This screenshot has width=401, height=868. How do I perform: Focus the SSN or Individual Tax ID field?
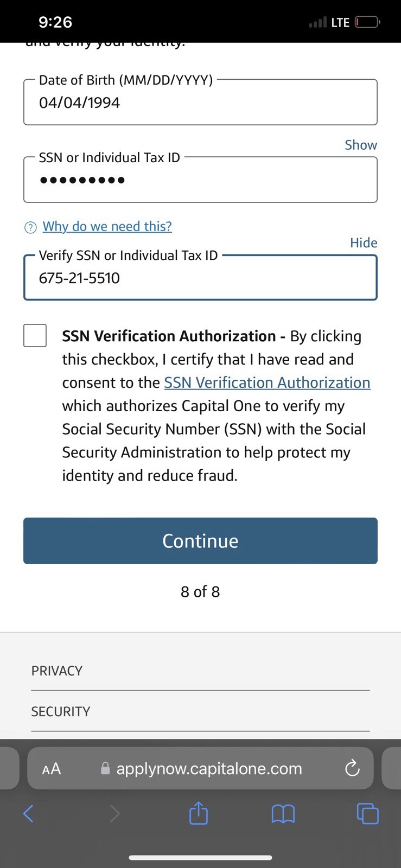click(200, 180)
